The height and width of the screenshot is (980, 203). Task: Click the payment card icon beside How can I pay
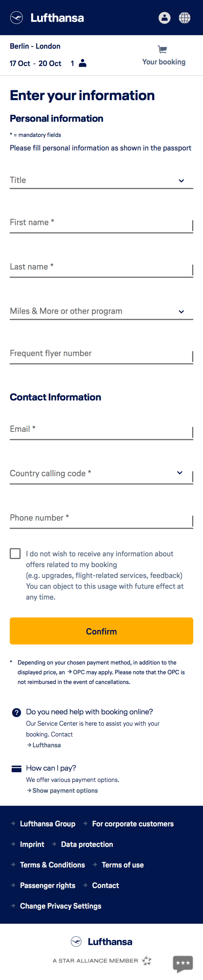[16, 768]
